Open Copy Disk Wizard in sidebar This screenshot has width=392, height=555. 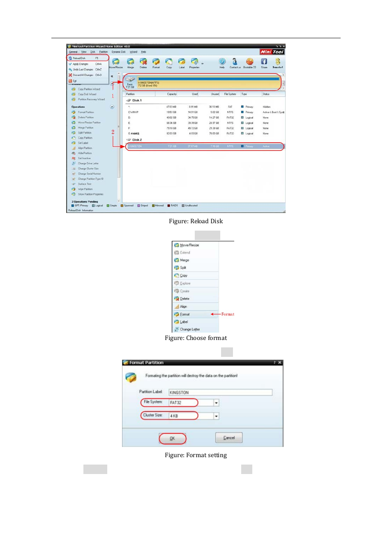(x=87, y=94)
